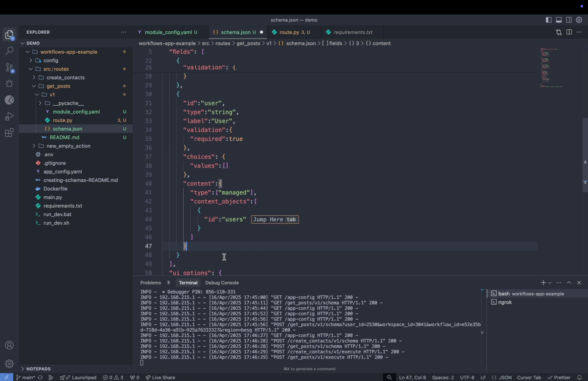Viewport: 588px width, 381px height.
Task: Expand the new_empty_action folder
Action: point(68,146)
